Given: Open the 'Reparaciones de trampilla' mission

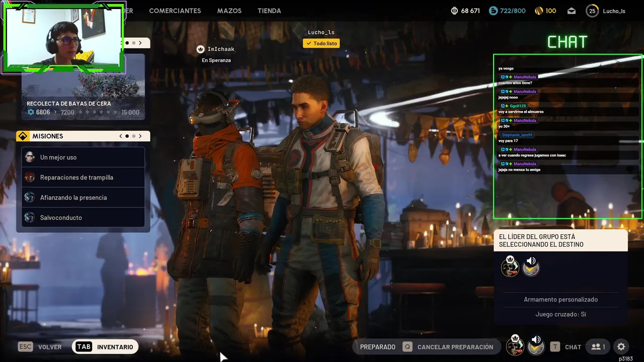Looking at the screenshot, I should (83, 177).
